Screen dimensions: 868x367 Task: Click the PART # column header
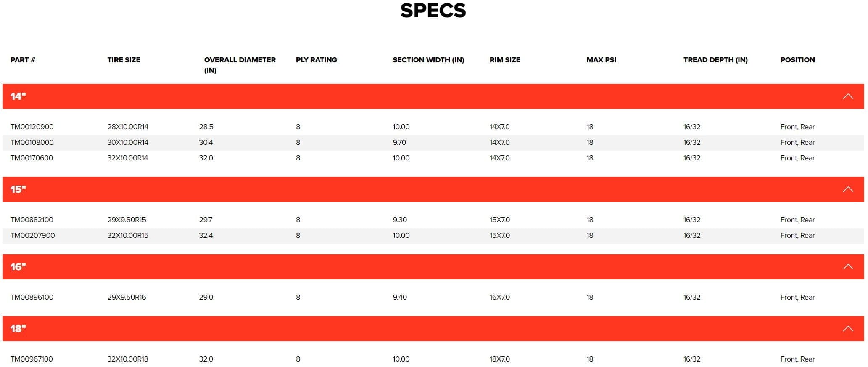[x=23, y=60]
